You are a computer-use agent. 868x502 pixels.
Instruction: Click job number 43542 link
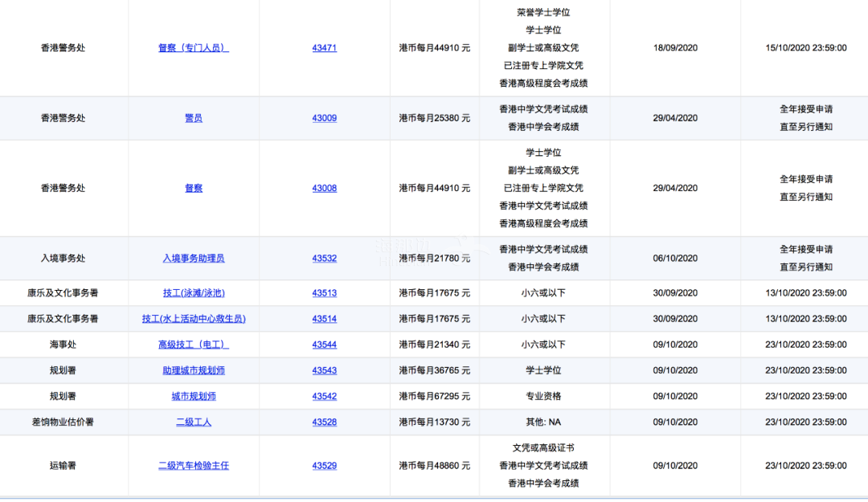[x=324, y=396]
